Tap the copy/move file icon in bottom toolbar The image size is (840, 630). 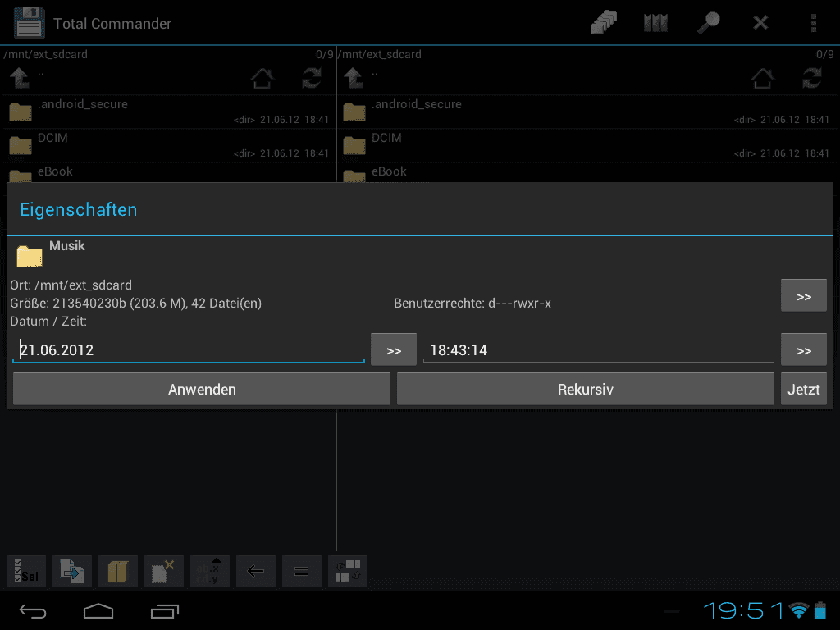click(x=72, y=571)
